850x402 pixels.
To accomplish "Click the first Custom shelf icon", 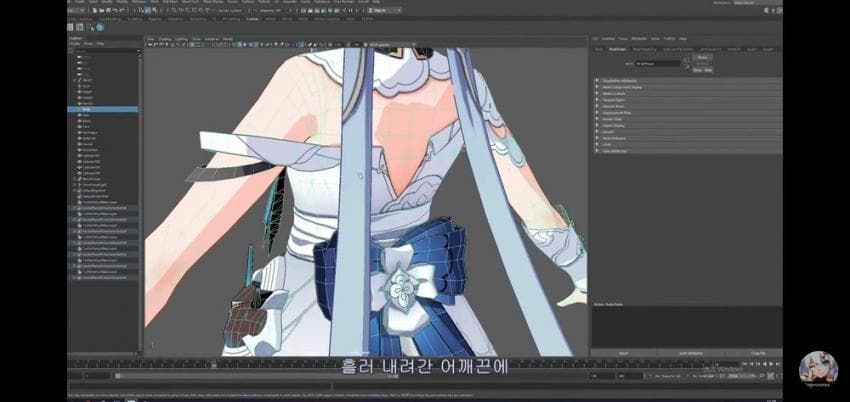I will click(x=69, y=27).
